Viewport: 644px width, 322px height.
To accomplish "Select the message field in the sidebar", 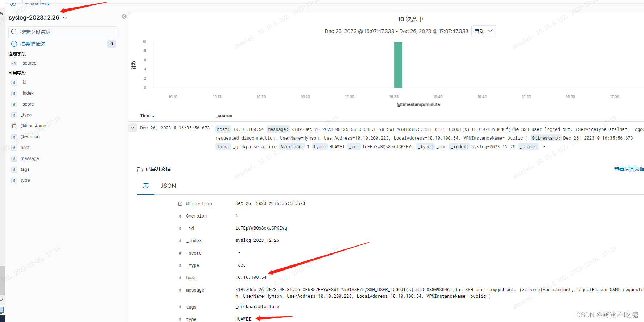I will [30, 158].
